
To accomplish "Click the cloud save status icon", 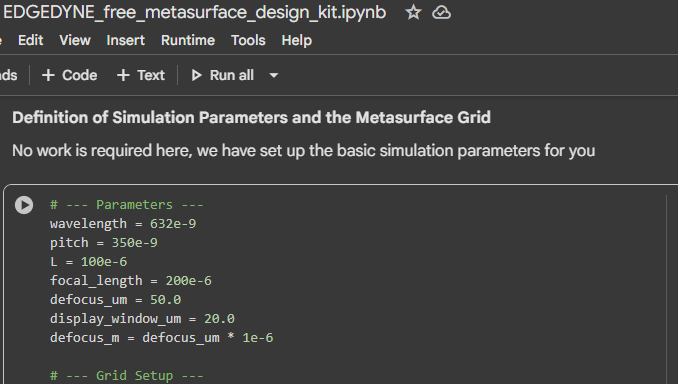I will [x=441, y=13].
